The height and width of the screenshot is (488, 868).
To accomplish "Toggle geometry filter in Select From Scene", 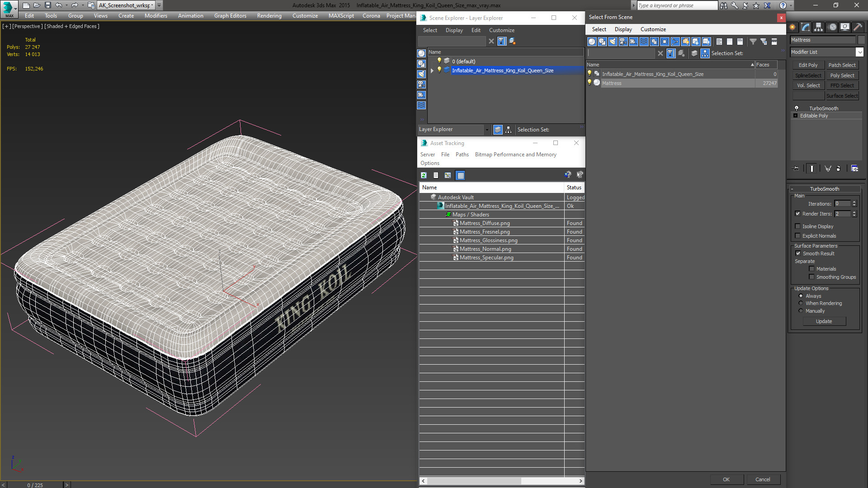I will coord(592,42).
